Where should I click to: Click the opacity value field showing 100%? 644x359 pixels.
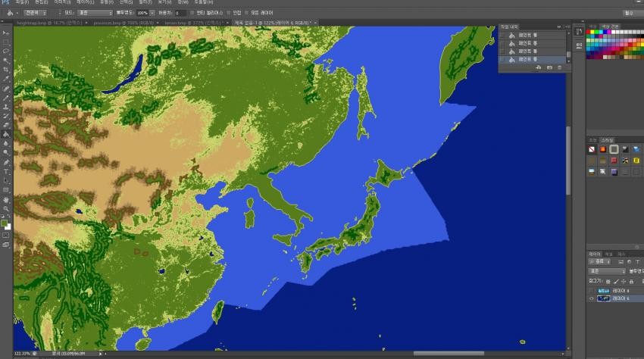click(x=142, y=13)
